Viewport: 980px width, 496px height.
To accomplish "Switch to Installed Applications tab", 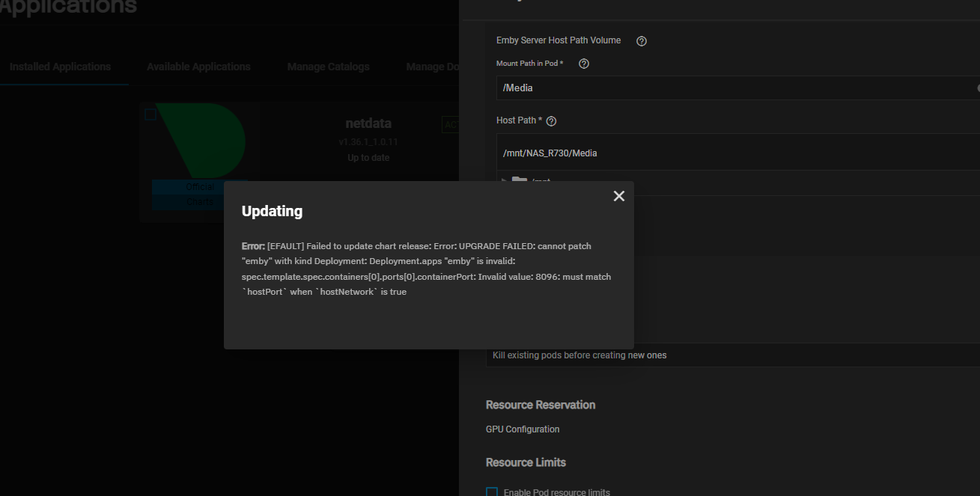I will 60,67.
